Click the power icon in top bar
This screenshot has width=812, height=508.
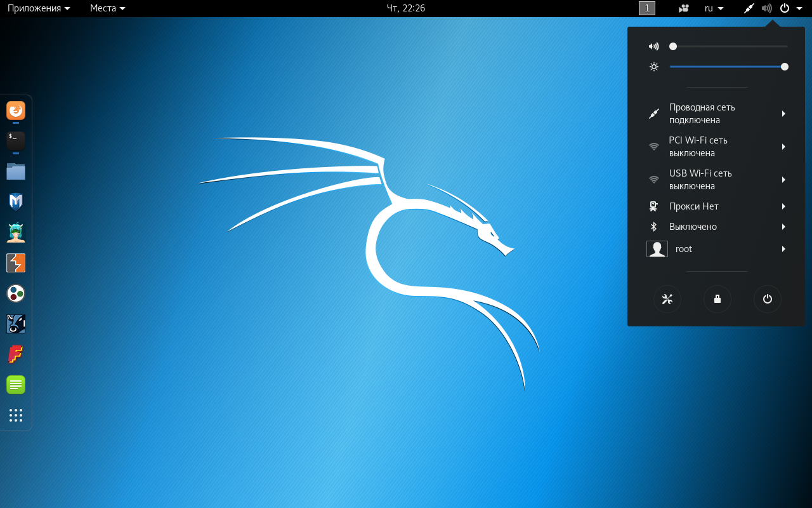click(785, 8)
